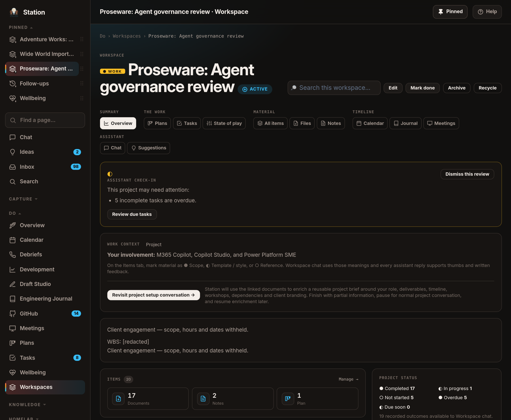Viewport: 511px width, 420px height.
Task: Open the 17 Documents card
Action: tap(148, 398)
